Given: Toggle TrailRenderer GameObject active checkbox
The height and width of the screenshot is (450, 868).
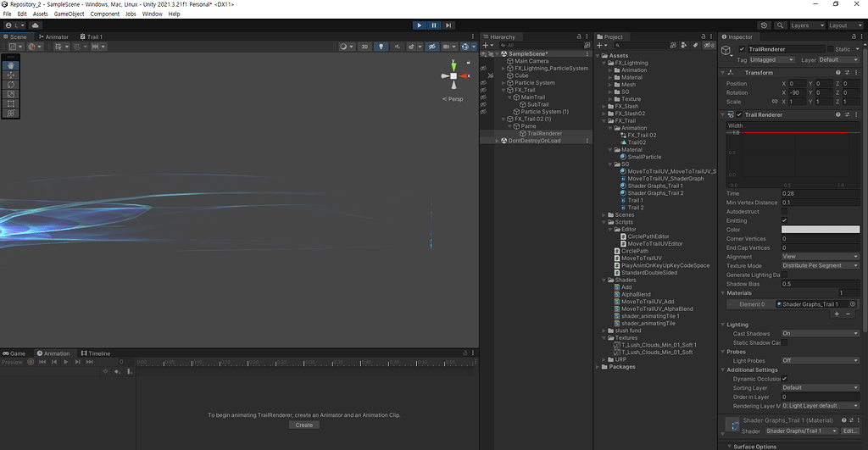Looking at the screenshot, I should tap(742, 49).
